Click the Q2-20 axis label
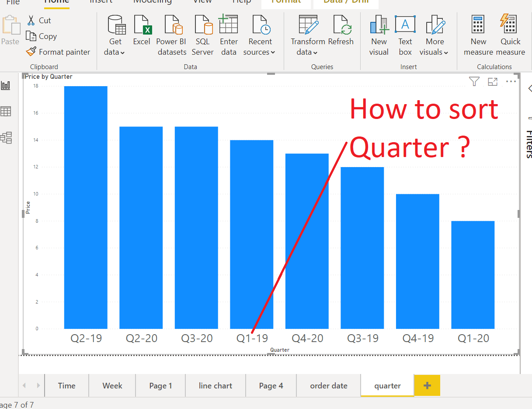This screenshot has width=532, height=409. (x=141, y=338)
